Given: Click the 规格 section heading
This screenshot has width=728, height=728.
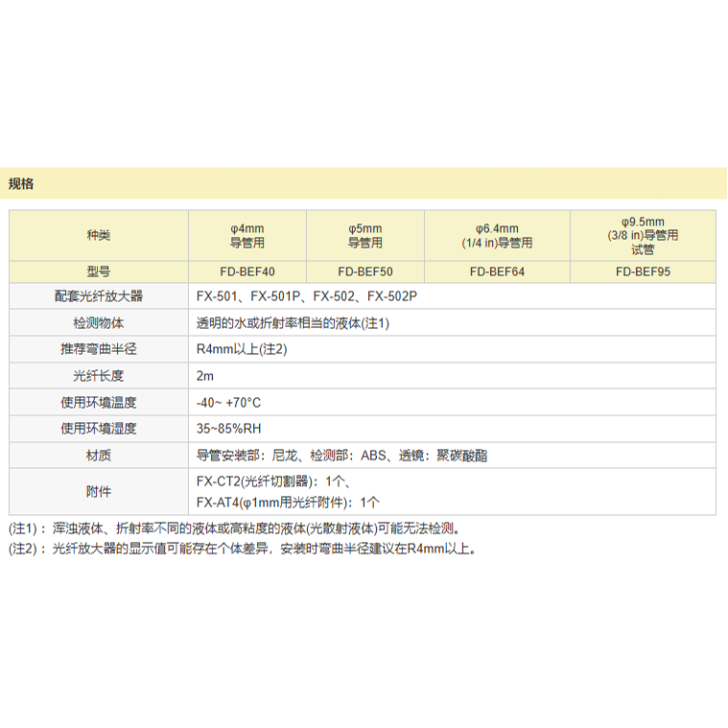Looking at the screenshot, I should coord(21,184).
